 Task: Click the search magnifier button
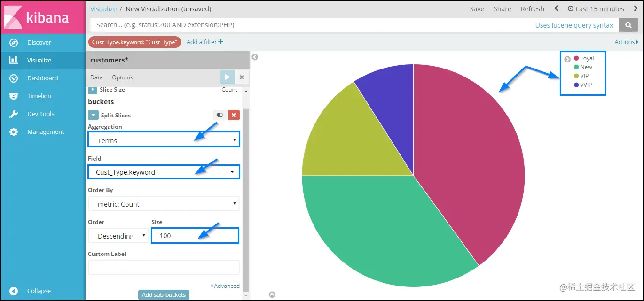point(628,25)
